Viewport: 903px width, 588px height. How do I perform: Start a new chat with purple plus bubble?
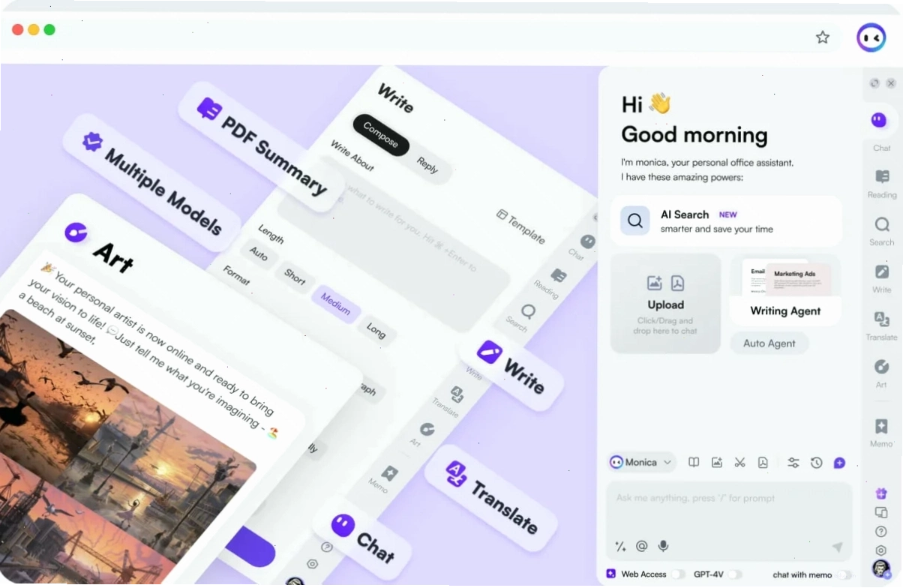coord(839,462)
